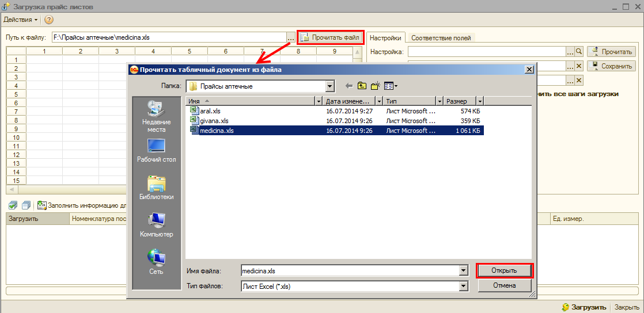Go back using the dialog's back arrow

tap(348, 86)
